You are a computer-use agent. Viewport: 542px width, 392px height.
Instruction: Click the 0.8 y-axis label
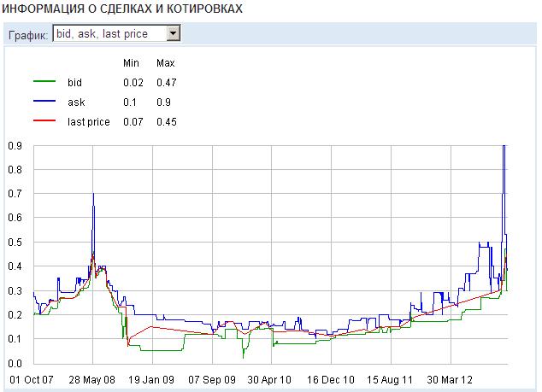coord(15,170)
